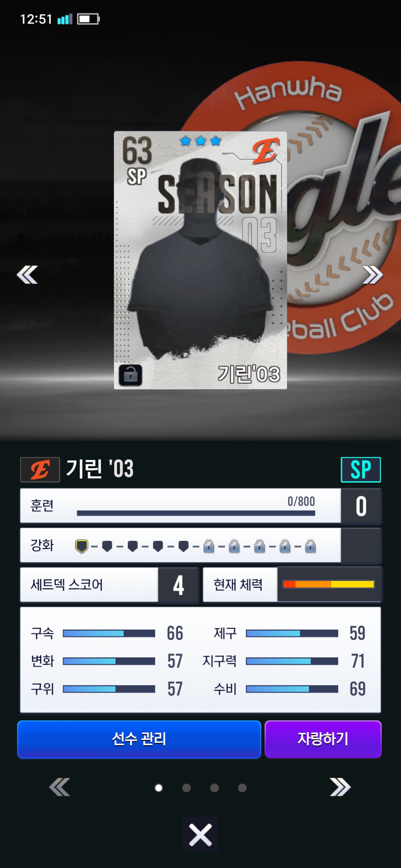This screenshot has width=401, height=868.
Task: Switch to the second page dot
Action: 186,788
